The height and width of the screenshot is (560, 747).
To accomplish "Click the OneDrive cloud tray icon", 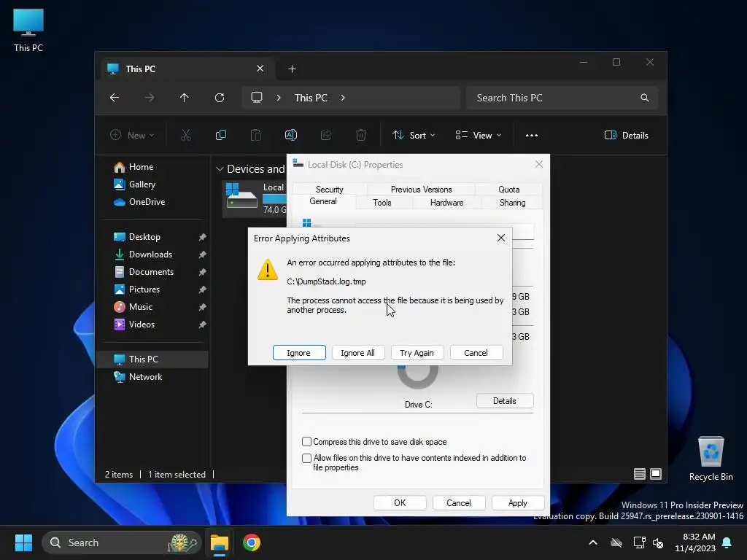I will pyautogui.click(x=616, y=542).
